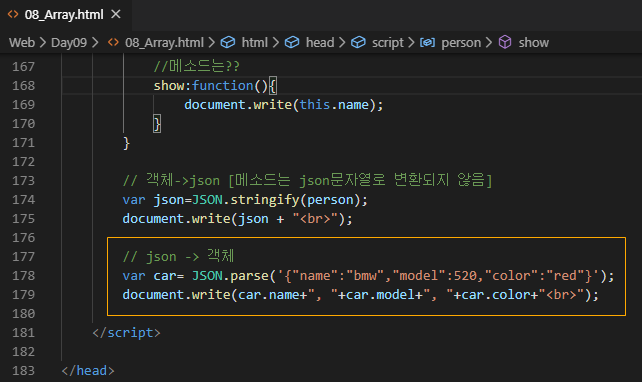Select 08_Array.html in the breadcrumb
Viewport: 642px width, 382px height.
(164, 43)
